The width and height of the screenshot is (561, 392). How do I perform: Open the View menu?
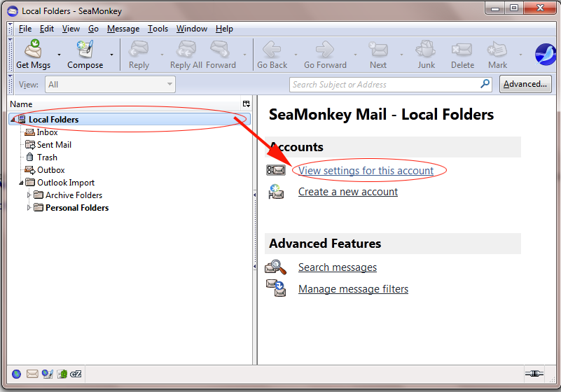pos(71,29)
